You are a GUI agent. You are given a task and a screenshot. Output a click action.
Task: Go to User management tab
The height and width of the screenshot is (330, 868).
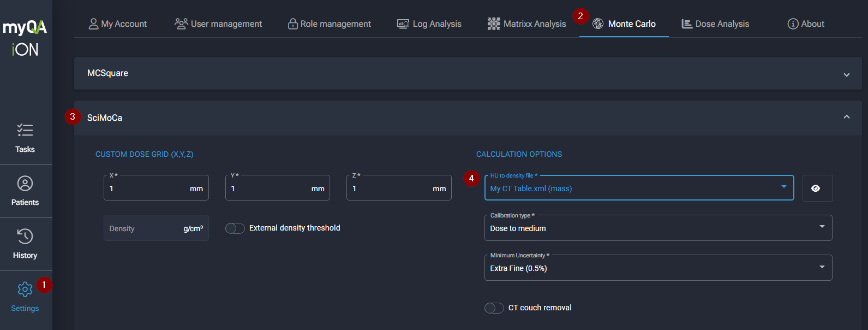coord(218,24)
